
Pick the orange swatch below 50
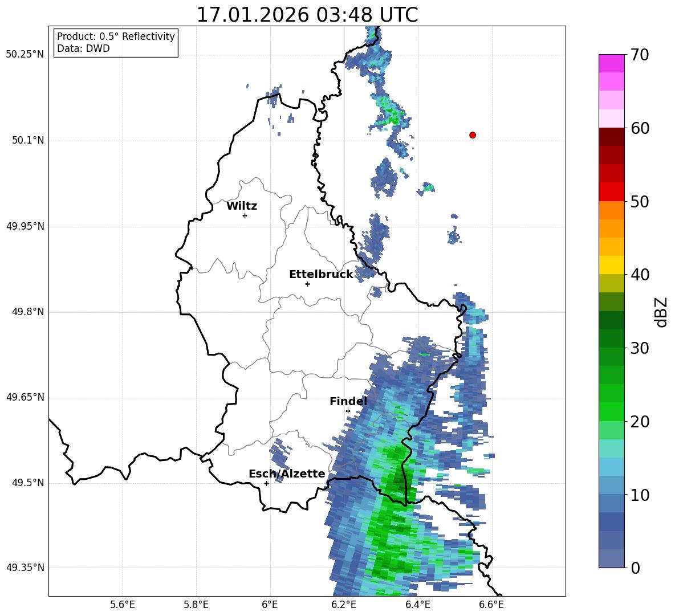[x=612, y=210]
